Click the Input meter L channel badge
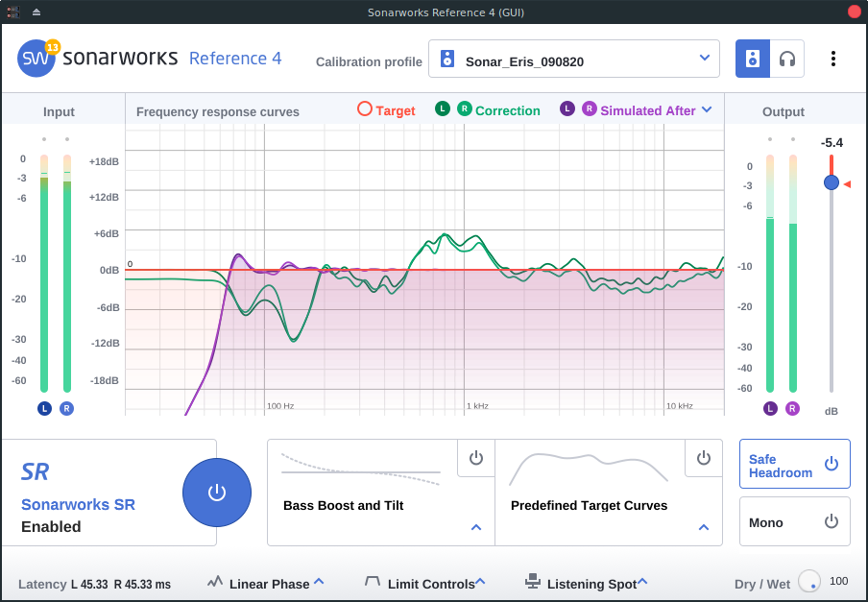The height and width of the screenshot is (602, 868). click(x=44, y=409)
